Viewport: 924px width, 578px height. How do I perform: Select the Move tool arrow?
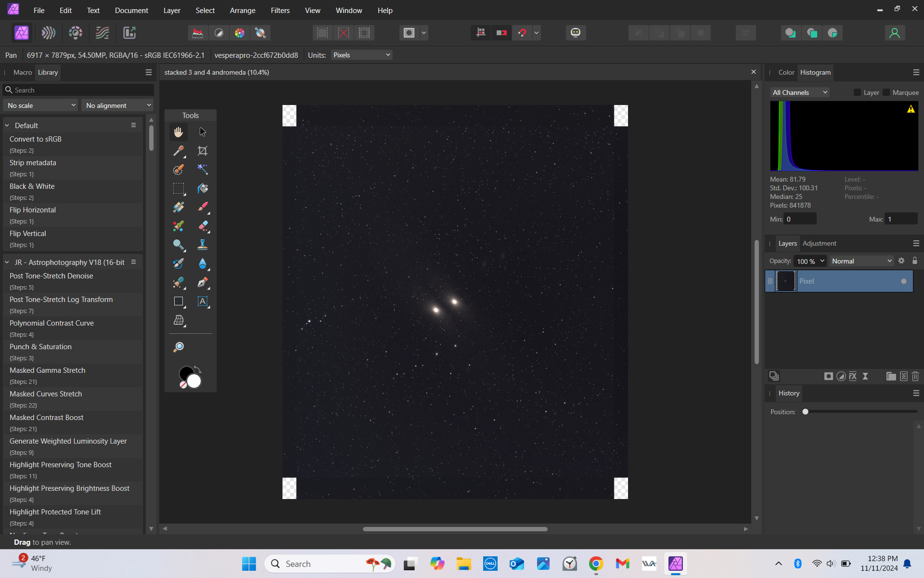[203, 132]
